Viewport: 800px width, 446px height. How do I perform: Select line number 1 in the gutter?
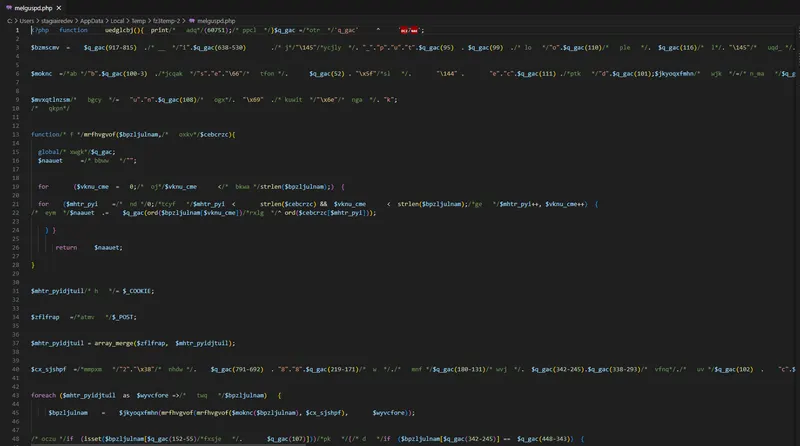(17, 30)
